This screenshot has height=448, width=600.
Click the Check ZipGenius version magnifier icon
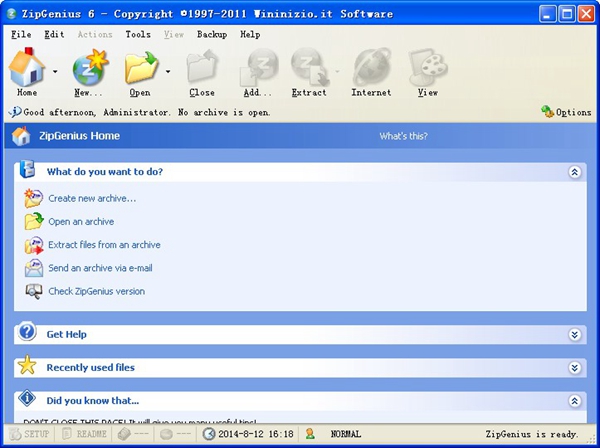34,291
